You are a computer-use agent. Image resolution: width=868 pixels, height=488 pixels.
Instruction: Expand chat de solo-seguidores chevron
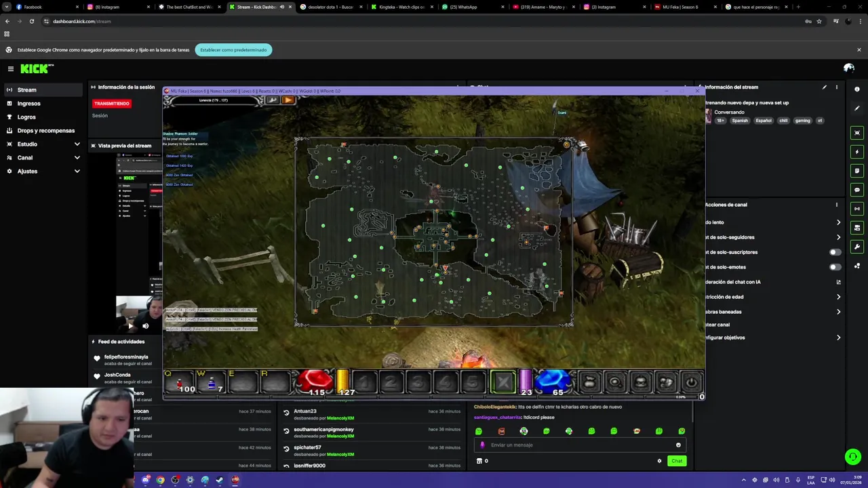coord(838,237)
